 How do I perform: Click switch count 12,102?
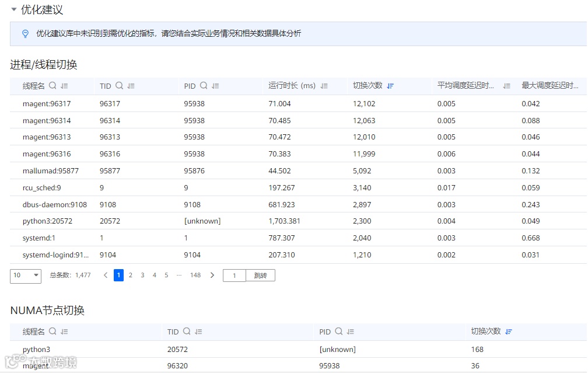pos(364,104)
